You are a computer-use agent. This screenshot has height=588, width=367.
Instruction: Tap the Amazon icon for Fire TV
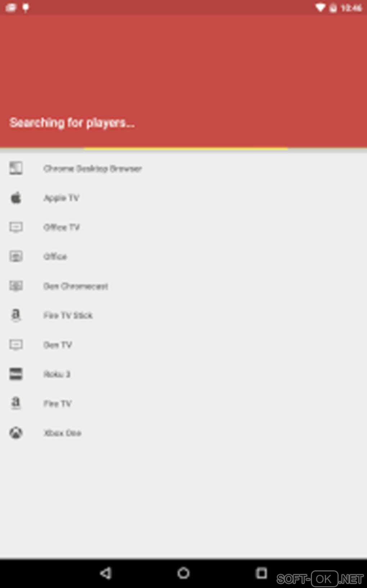point(16,403)
